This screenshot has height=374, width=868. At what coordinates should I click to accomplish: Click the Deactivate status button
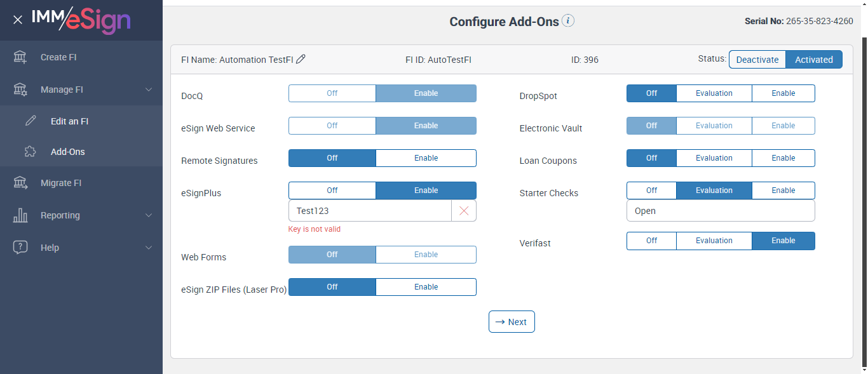(757, 60)
